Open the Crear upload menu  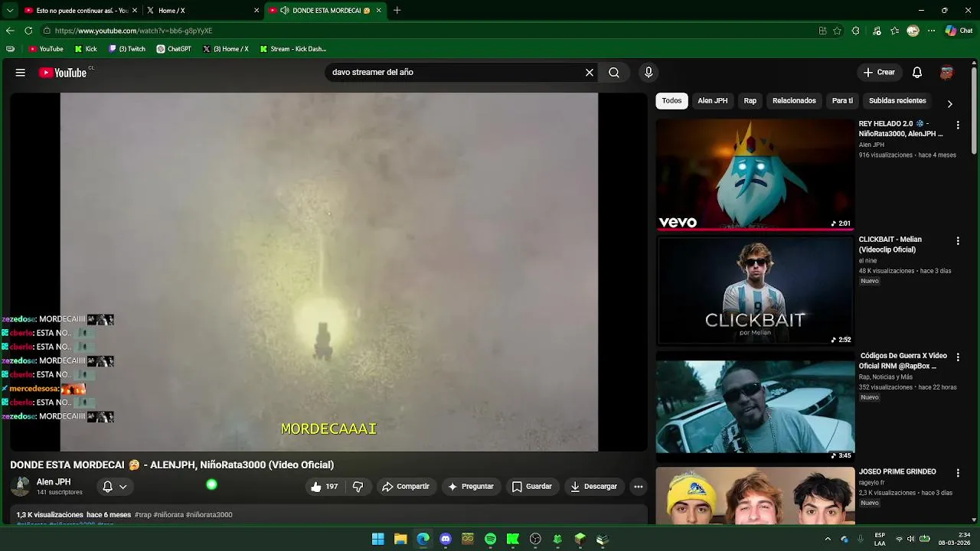879,73
